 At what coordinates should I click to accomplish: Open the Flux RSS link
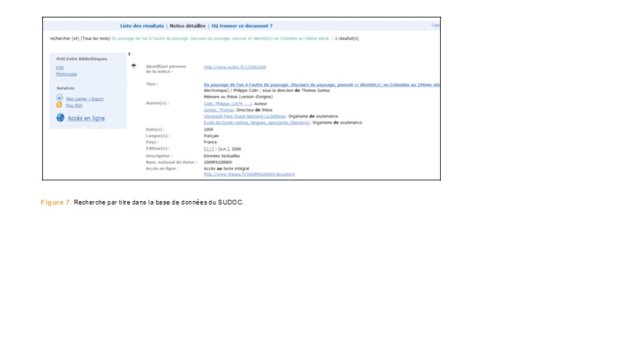(74, 105)
